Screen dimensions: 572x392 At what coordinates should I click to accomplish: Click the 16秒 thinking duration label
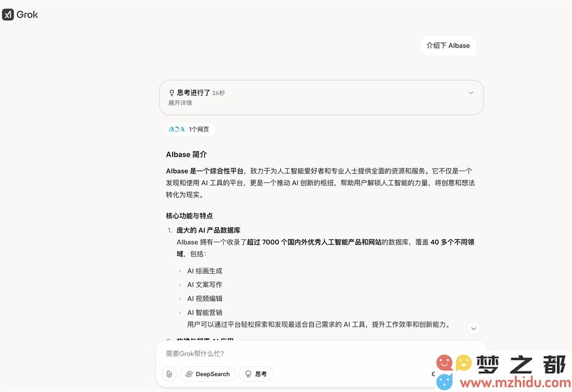click(x=219, y=93)
